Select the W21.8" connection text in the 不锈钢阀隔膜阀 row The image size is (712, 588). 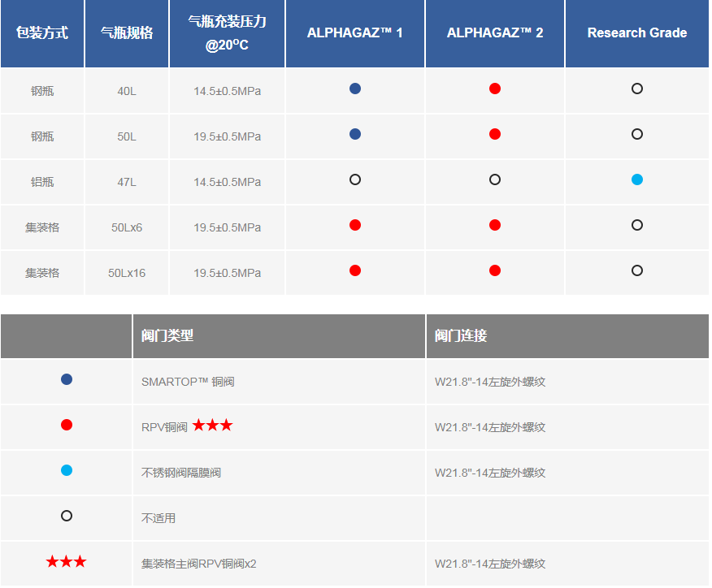(x=490, y=473)
